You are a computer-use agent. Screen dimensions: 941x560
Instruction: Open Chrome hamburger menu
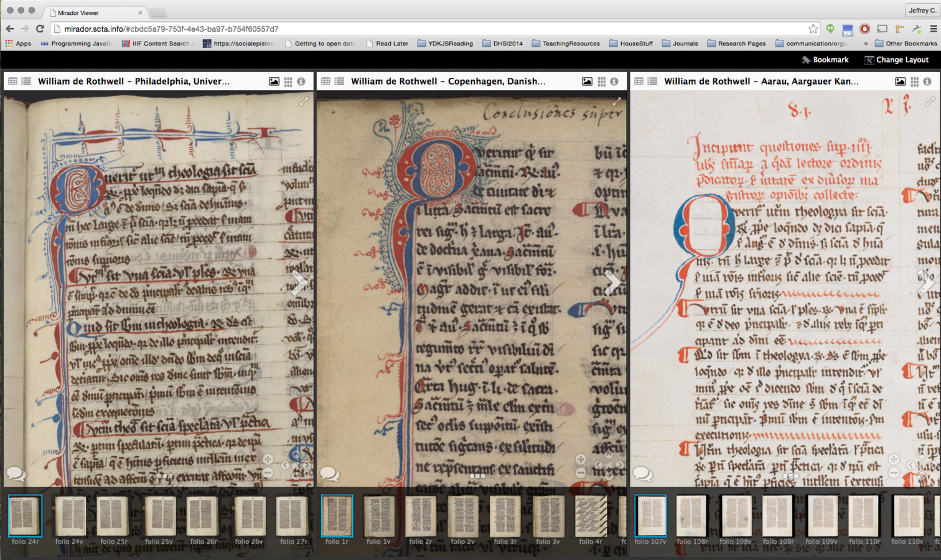(934, 29)
